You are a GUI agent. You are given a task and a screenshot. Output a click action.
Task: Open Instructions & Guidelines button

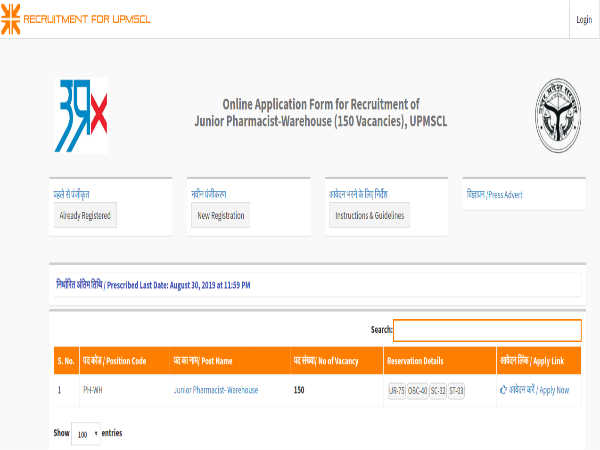click(x=370, y=216)
